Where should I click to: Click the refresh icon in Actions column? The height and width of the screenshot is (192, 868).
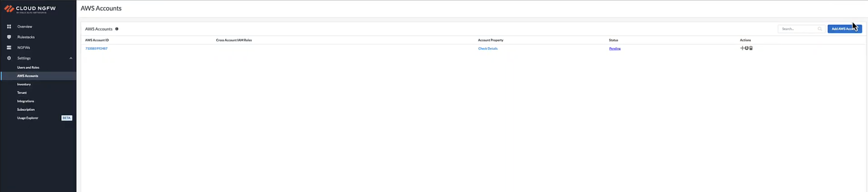pyautogui.click(x=747, y=48)
